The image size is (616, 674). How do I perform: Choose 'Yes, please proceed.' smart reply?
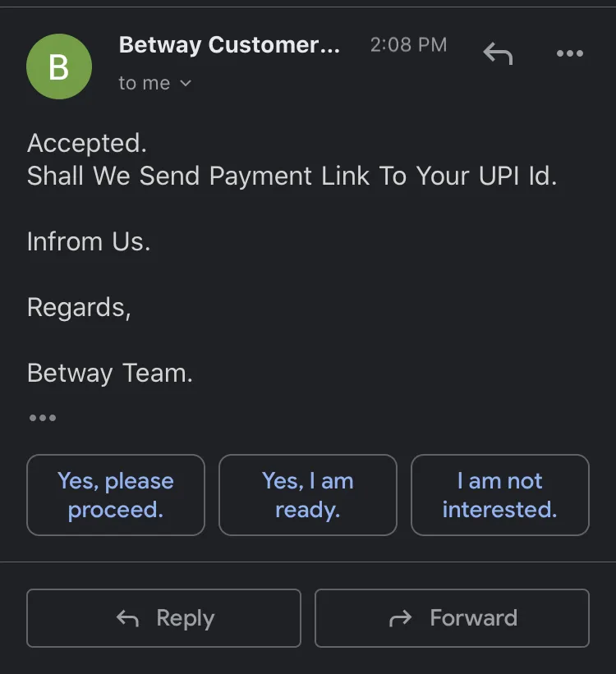point(116,495)
